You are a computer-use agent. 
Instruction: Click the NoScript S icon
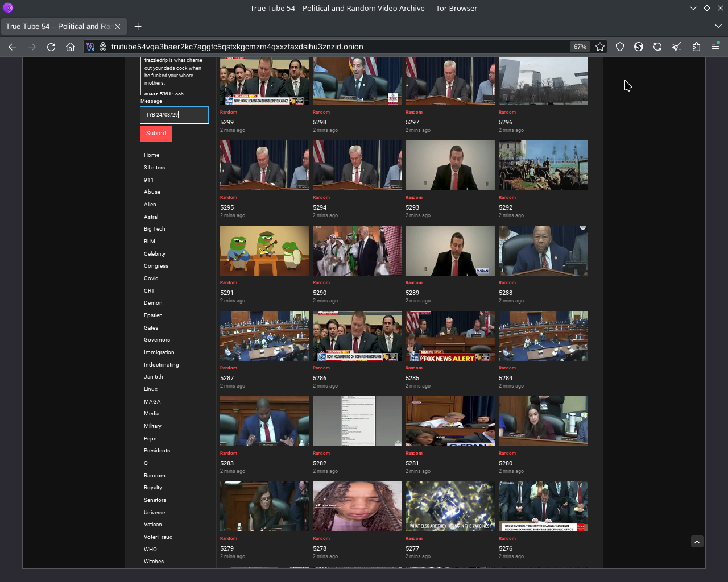point(639,47)
